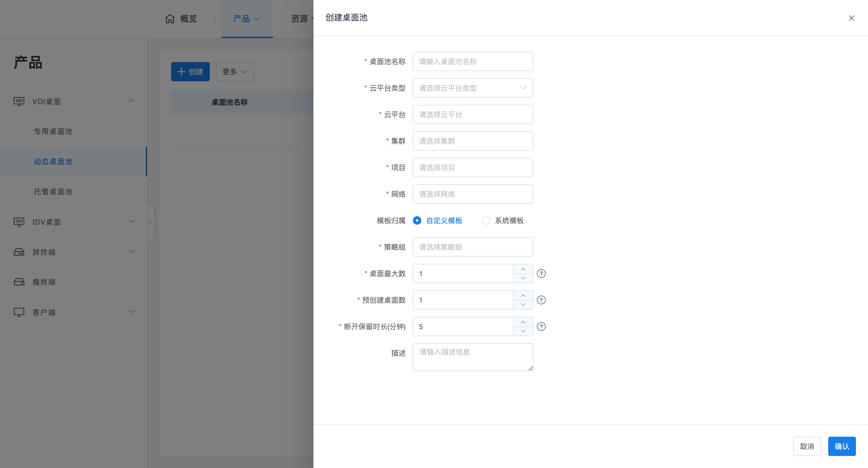Open 托管桌面池 in sidebar
The height and width of the screenshot is (468, 868).
[53, 192]
